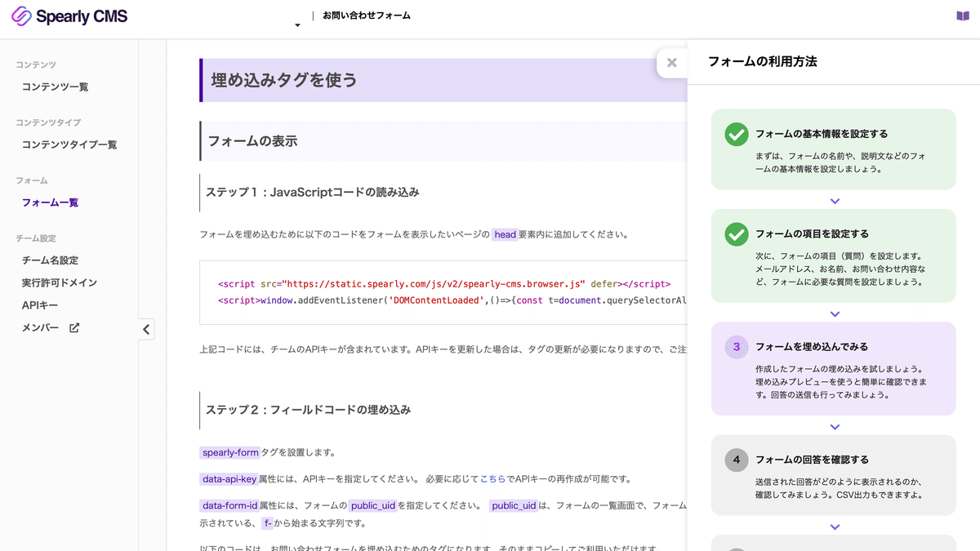Click こちら link to recreate API key

click(492, 479)
